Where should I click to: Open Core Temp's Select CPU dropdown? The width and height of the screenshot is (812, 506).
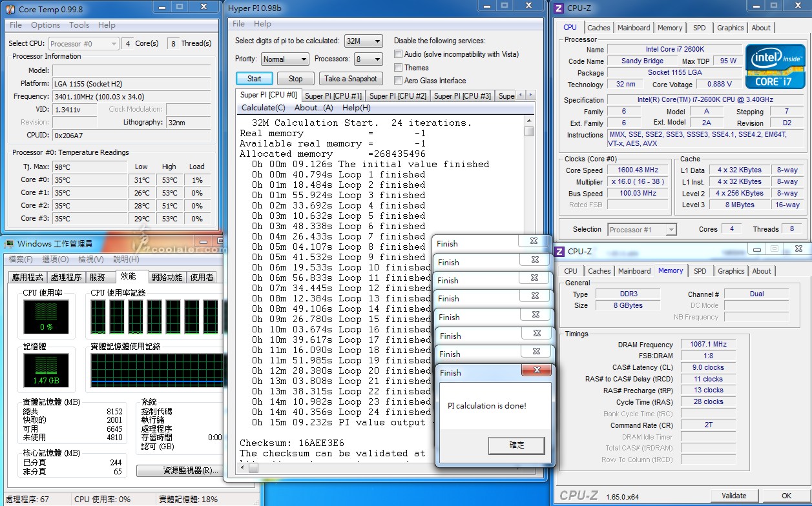pos(83,44)
